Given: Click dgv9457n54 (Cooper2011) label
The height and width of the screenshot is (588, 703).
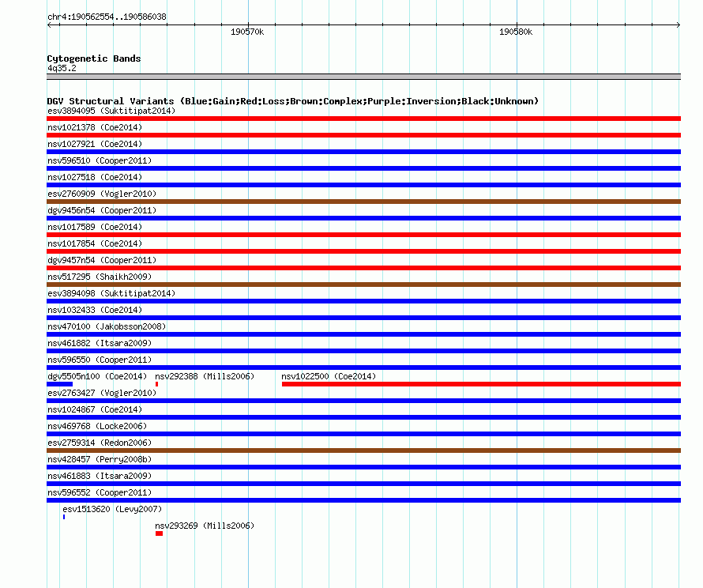Looking at the screenshot, I should tap(102, 260).
